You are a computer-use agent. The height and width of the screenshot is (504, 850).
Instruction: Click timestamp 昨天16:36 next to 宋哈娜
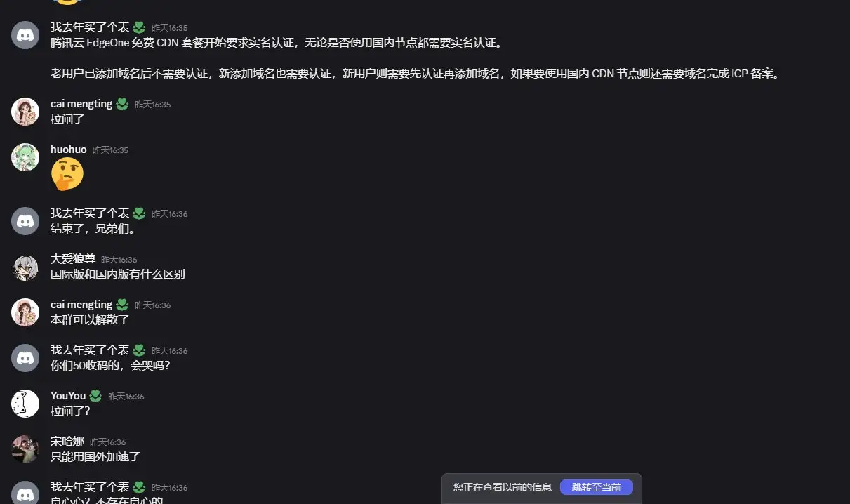[x=108, y=442]
